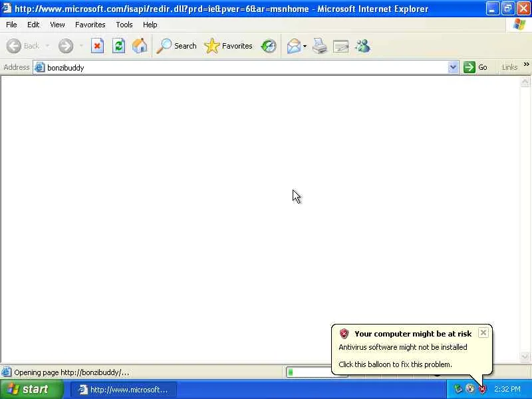Open the View menu

click(x=57, y=25)
